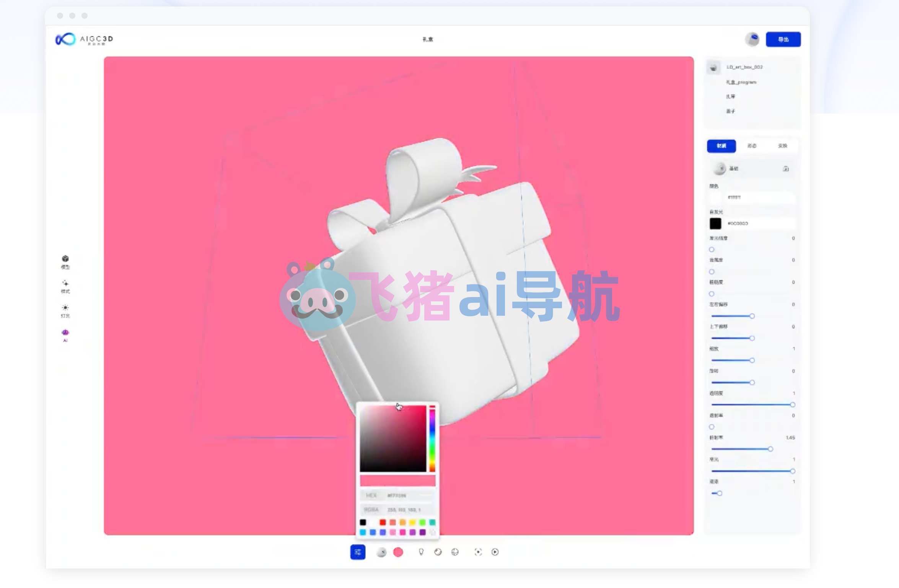Click the play icon at the toolbar's right end
This screenshot has width=899, height=588.
pos(495,552)
